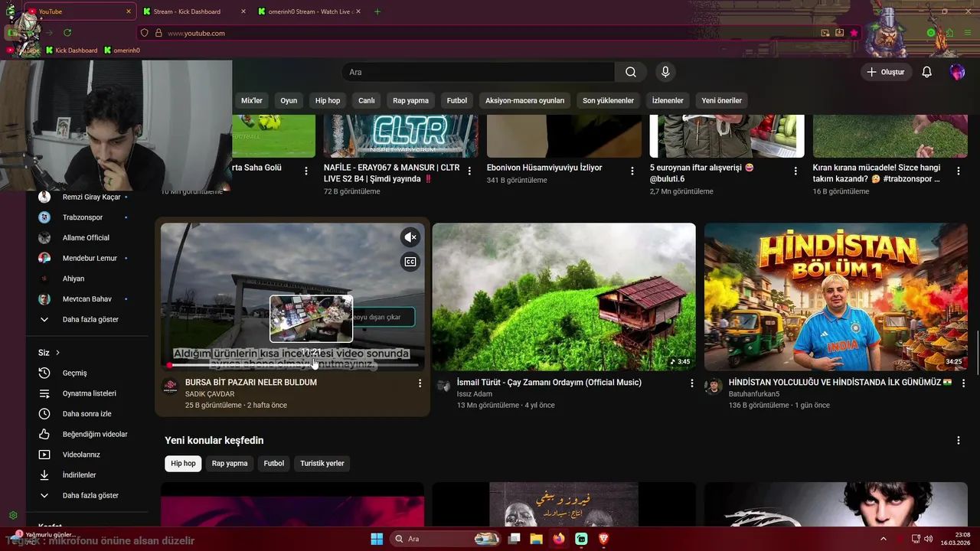Click in the YouTube Ara search field
Image resolution: width=980 pixels, height=551 pixels.
click(x=478, y=72)
